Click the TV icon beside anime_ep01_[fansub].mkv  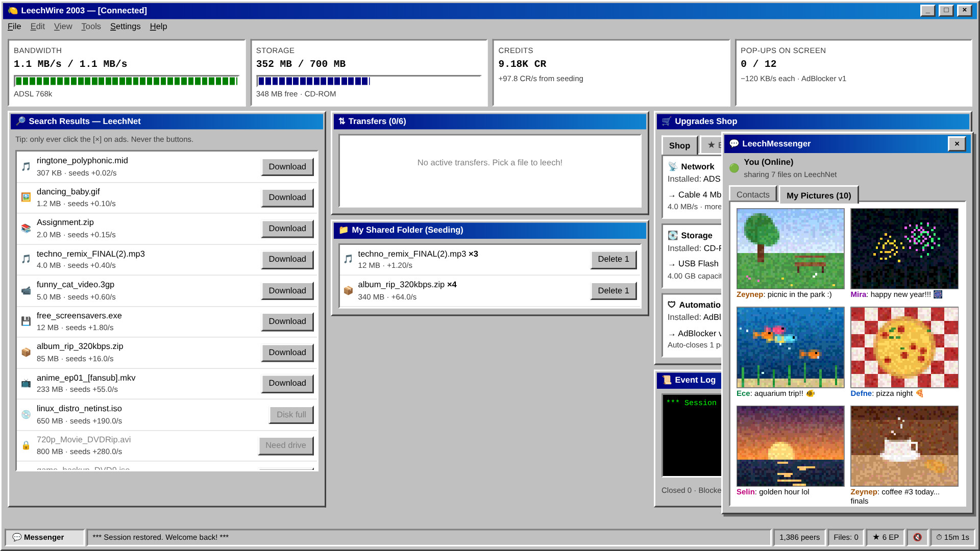coord(26,384)
